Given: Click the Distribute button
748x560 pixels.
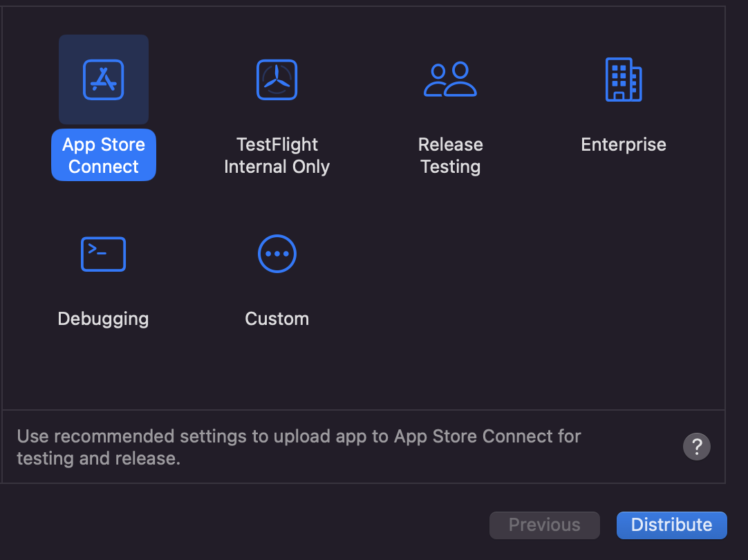Looking at the screenshot, I should (672, 525).
